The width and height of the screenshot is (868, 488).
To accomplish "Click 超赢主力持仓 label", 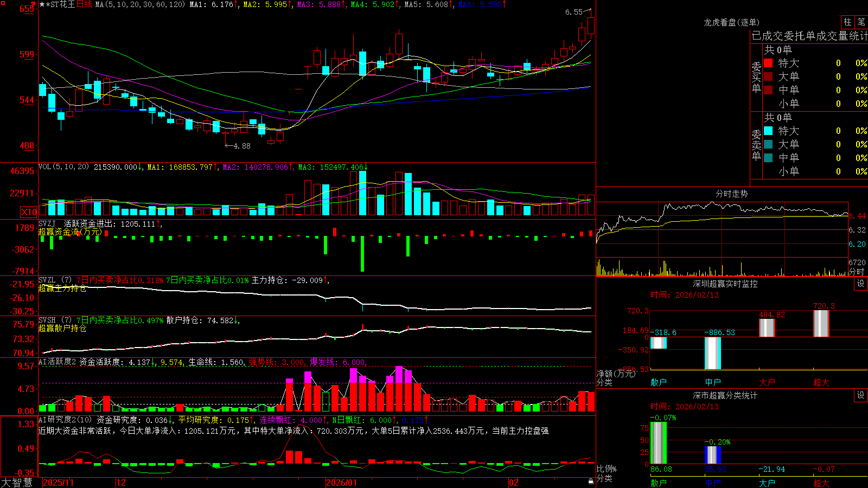I will click(62, 288).
